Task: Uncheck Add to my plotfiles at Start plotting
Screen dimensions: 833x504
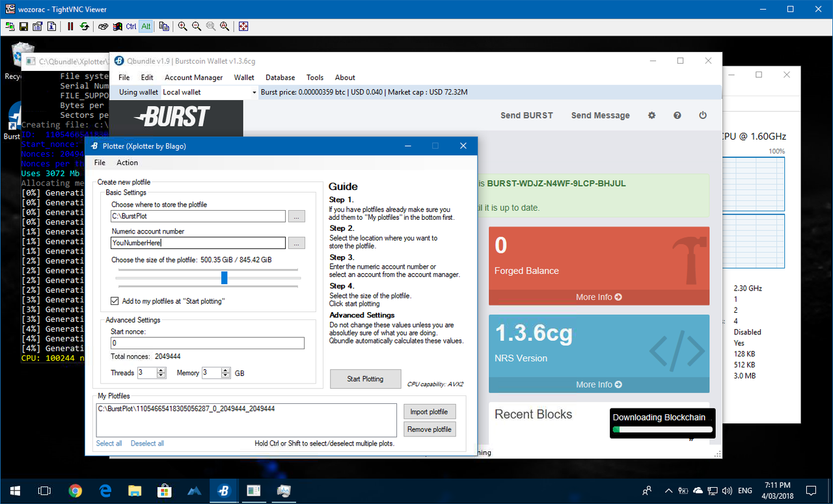Action: (x=115, y=301)
